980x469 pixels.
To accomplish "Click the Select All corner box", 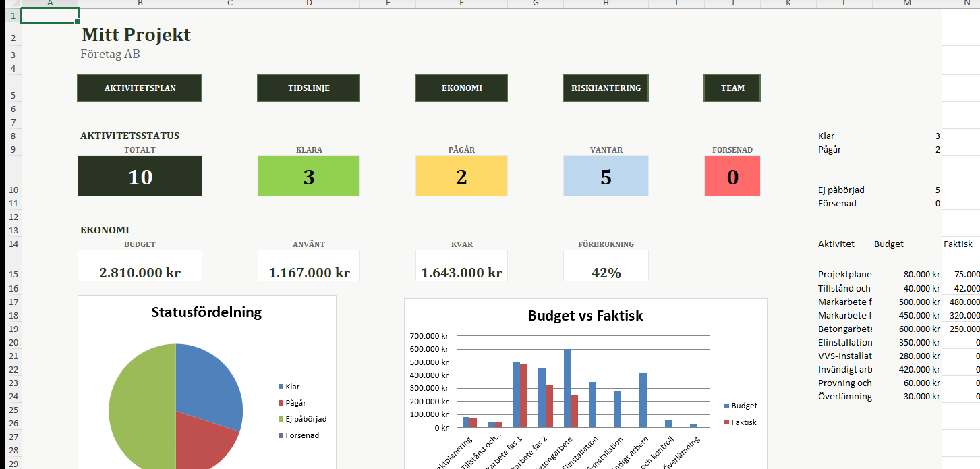I will (x=13, y=3).
